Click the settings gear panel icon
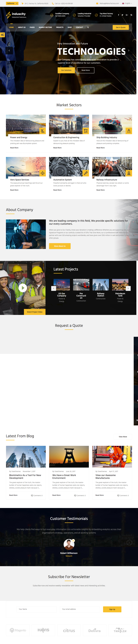The image size is (138, 644). pos(2,35)
